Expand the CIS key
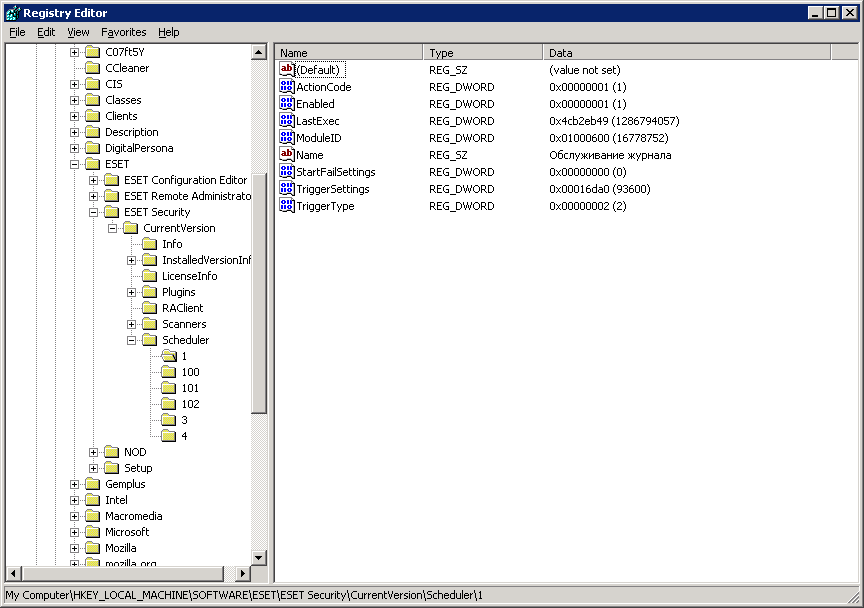This screenshot has height=608, width=864. (74, 84)
